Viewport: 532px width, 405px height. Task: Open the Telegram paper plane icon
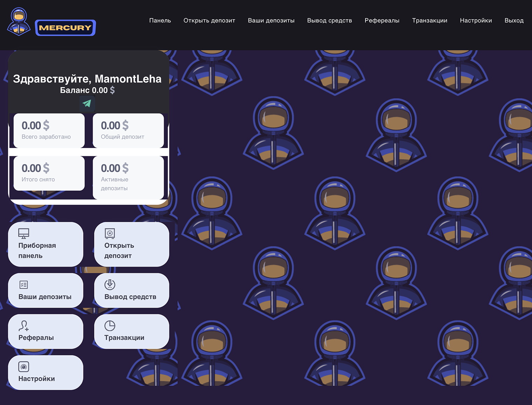87,103
